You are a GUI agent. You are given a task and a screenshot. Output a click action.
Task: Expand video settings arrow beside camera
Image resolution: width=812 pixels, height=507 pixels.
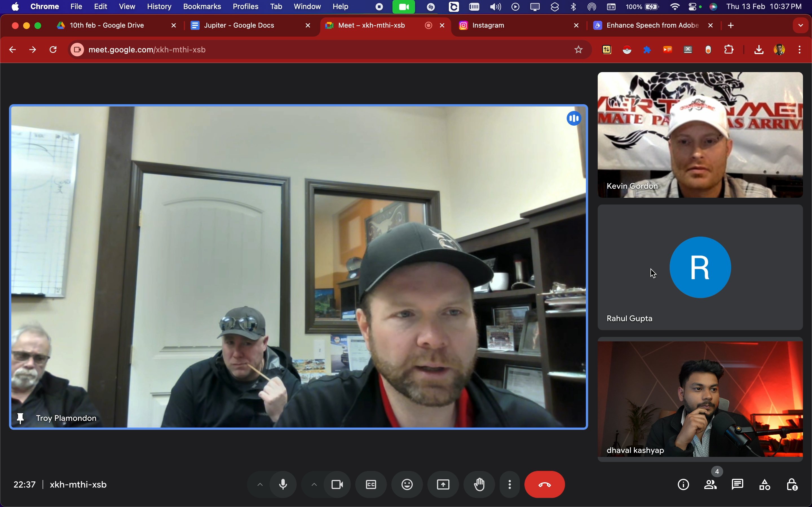[314, 484]
